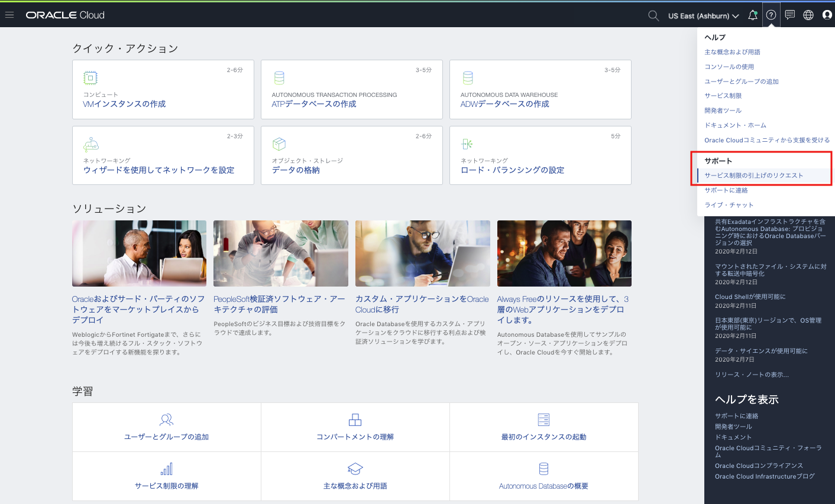The image size is (835, 504).
Task: Click the Oracle Cloud logo
Action: tap(65, 15)
